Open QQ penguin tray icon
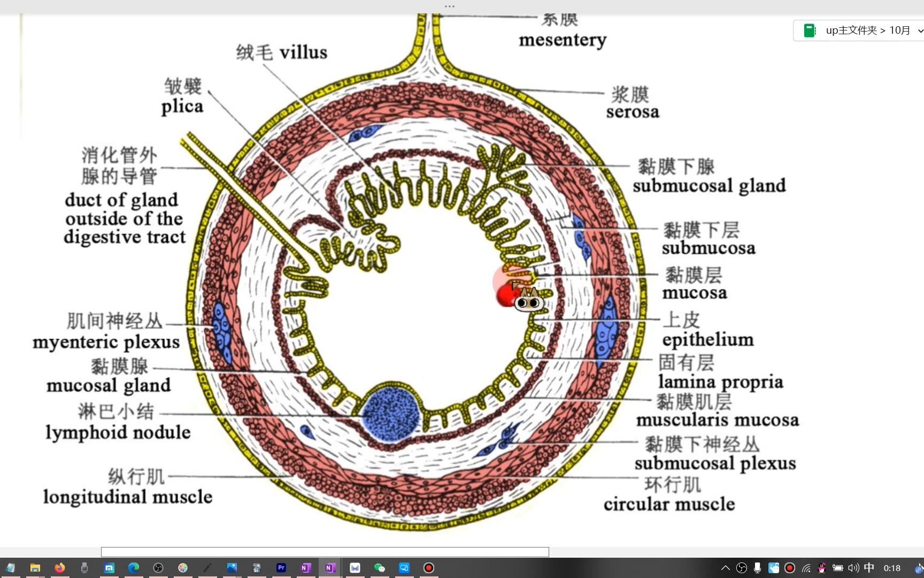The height and width of the screenshot is (578, 924). coord(822,568)
